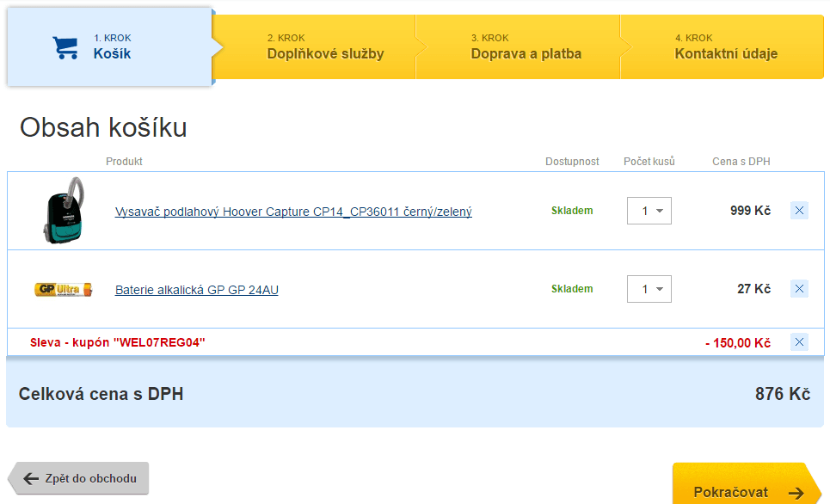Screen dimensions: 830x504
Task: Open the Vysavač podlahový Hoover Capture product link
Action: coord(293,212)
